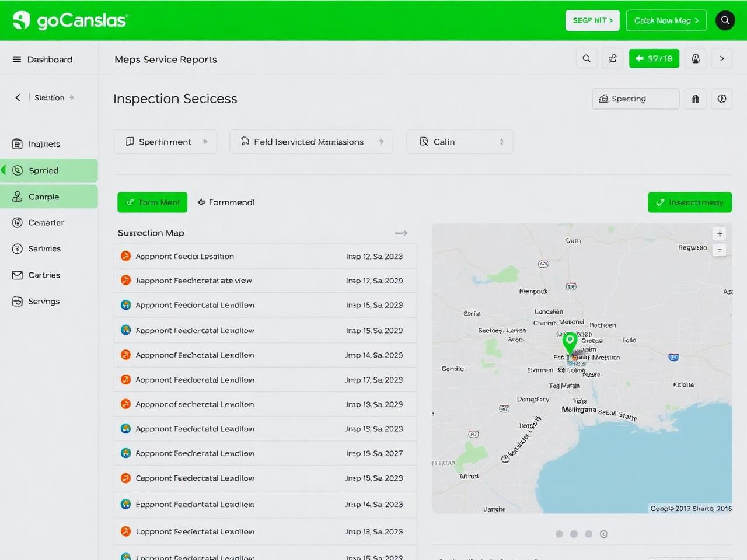
Task: Click orange icon of Aoppnont Feedal Lesaltion
Action: pos(125,256)
